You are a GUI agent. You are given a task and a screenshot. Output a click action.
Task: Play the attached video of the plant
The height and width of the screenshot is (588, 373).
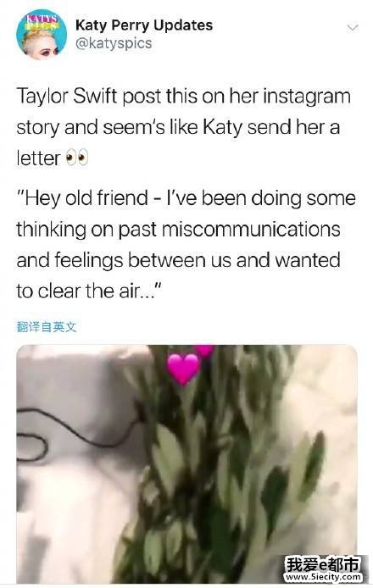[186, 463]
